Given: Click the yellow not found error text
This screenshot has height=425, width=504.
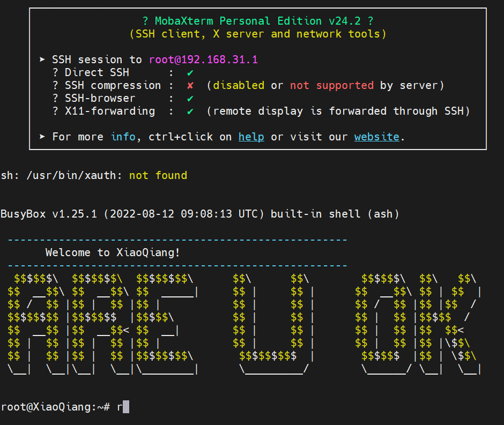Looking at the screenshot, I should (x=158, y=175).
